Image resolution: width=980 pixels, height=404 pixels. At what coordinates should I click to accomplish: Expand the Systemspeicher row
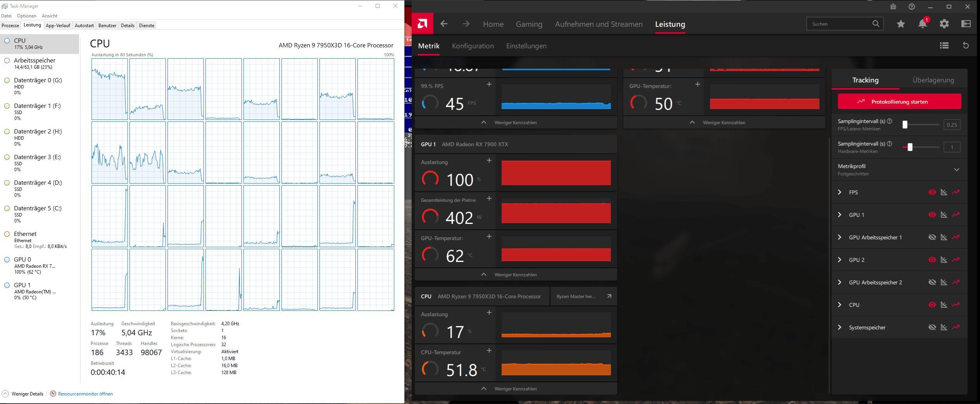click(x=840, y=327)
